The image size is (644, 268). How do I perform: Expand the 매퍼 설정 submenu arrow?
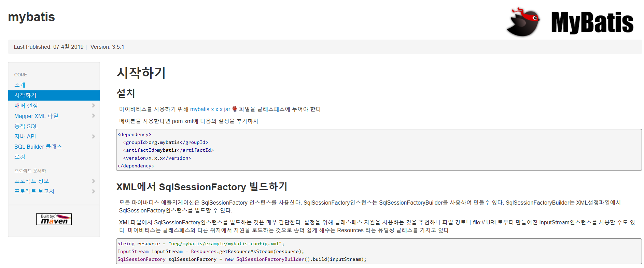(x=94, y=106)
